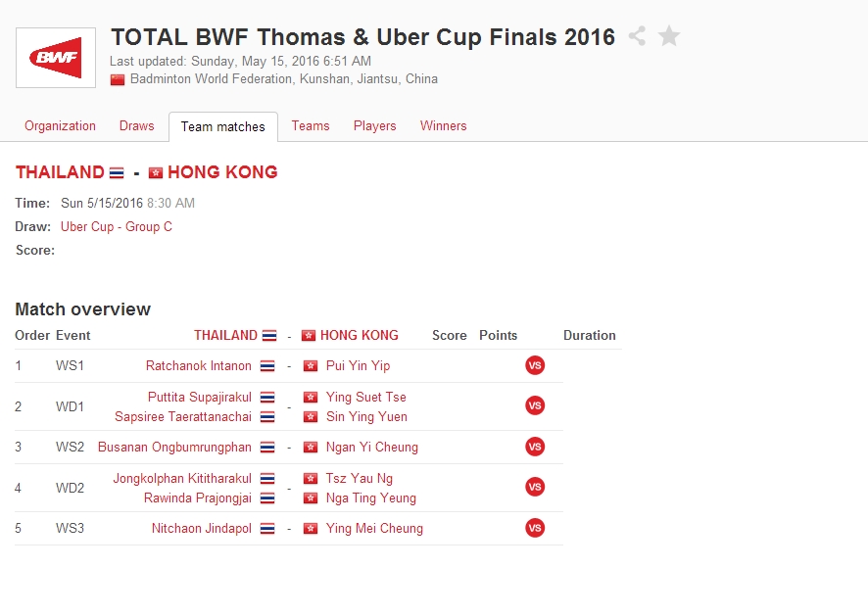Click HONG KONG team heading link
This screenshot has width=868, height=616.
click(222, 172)
